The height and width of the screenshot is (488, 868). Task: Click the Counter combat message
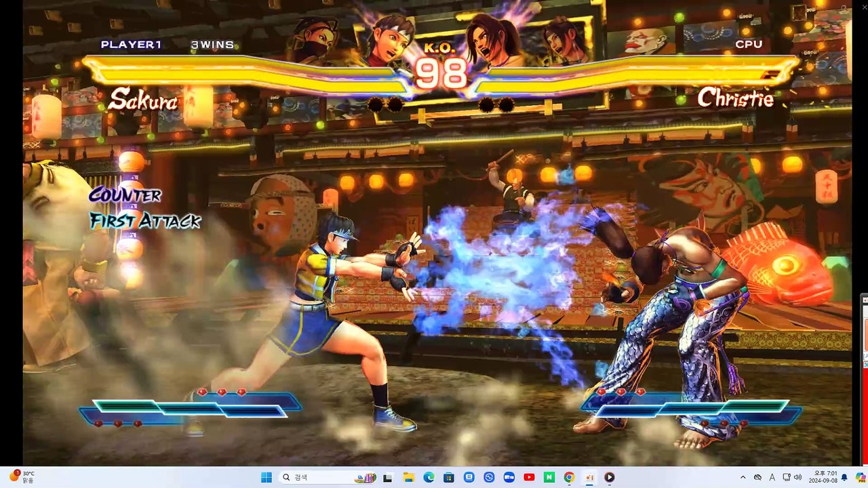click(125, 195)
